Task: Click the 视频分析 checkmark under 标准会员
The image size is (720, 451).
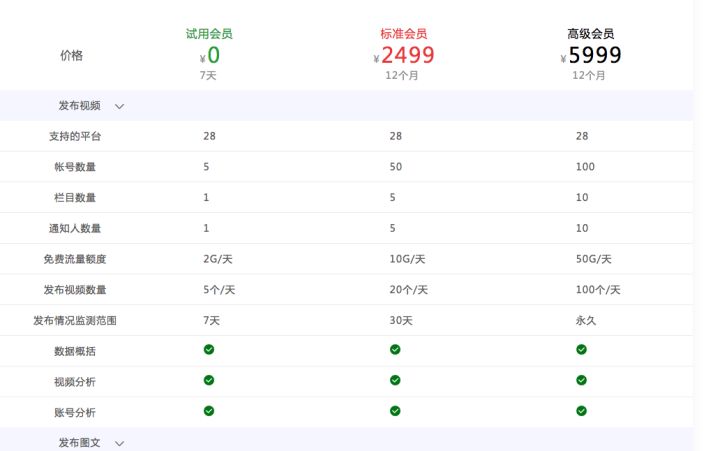Action: [x=395, y=380]
